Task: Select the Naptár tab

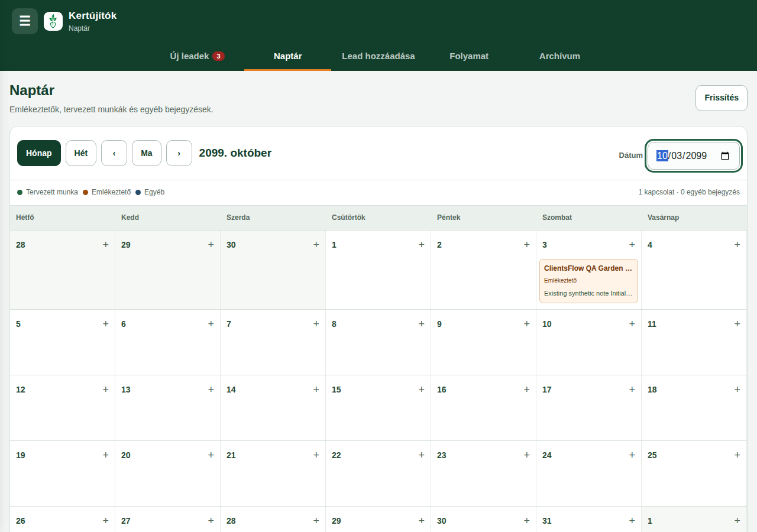Action: 288,56
